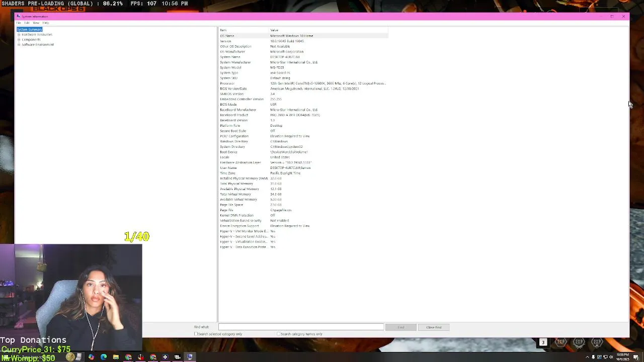This screenshot has width=644, height=362.
Task: Select the Software Environment tree label
Action: 38,45
